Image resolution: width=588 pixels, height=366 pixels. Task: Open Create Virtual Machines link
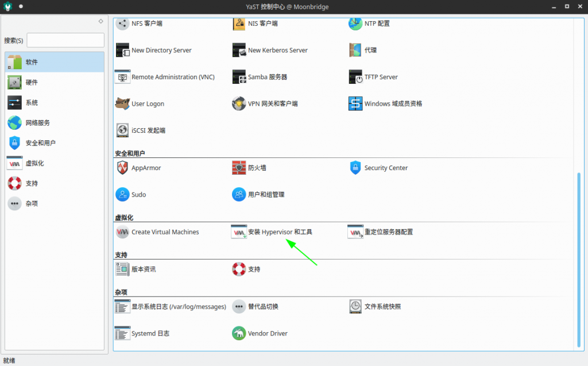click(x=165, y=232)
